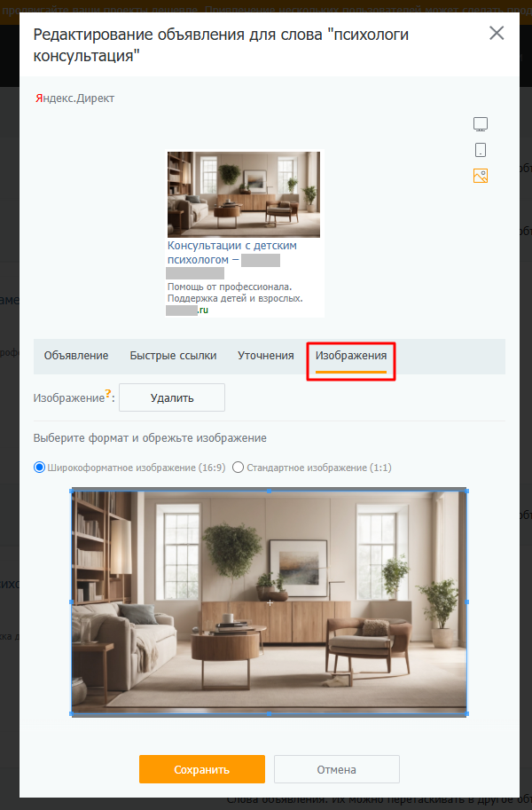Click the crop center crosshair marker
Image resolution: width=532 pixels, height=810 pixels.
pos(270,602)
